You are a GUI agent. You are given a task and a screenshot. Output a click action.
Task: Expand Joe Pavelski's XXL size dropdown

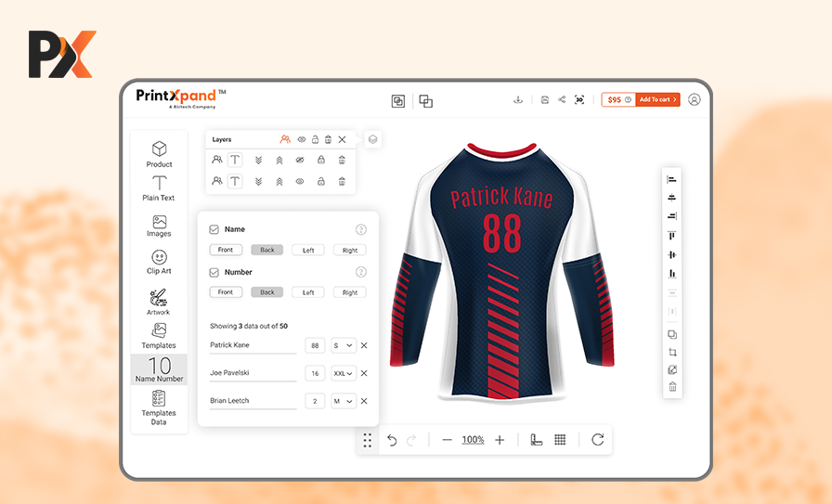click(344, 373)
